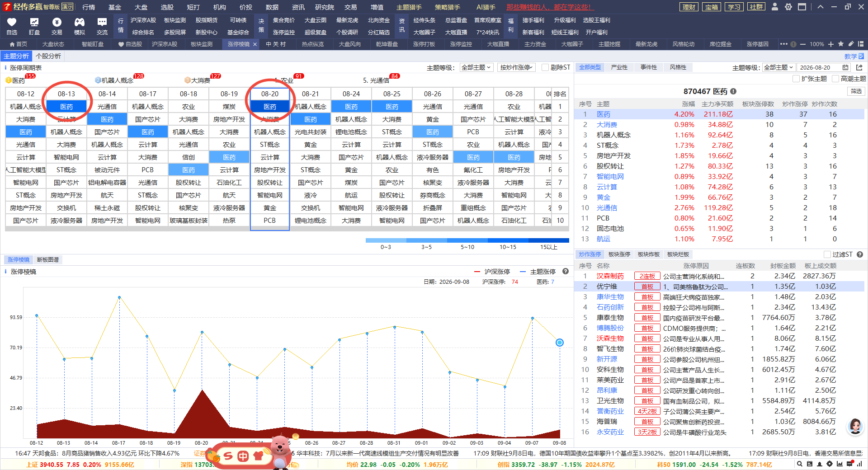Screen dimensions: 868x470
Task: Switch to the 板块涨停 tab
Action: coord(619,254)
